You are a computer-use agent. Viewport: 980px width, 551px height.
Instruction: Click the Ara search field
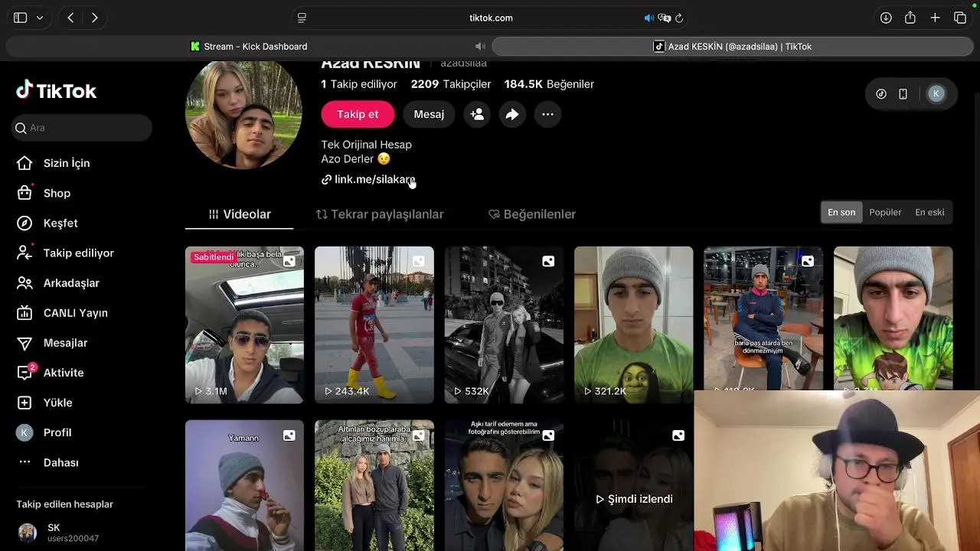82,128
